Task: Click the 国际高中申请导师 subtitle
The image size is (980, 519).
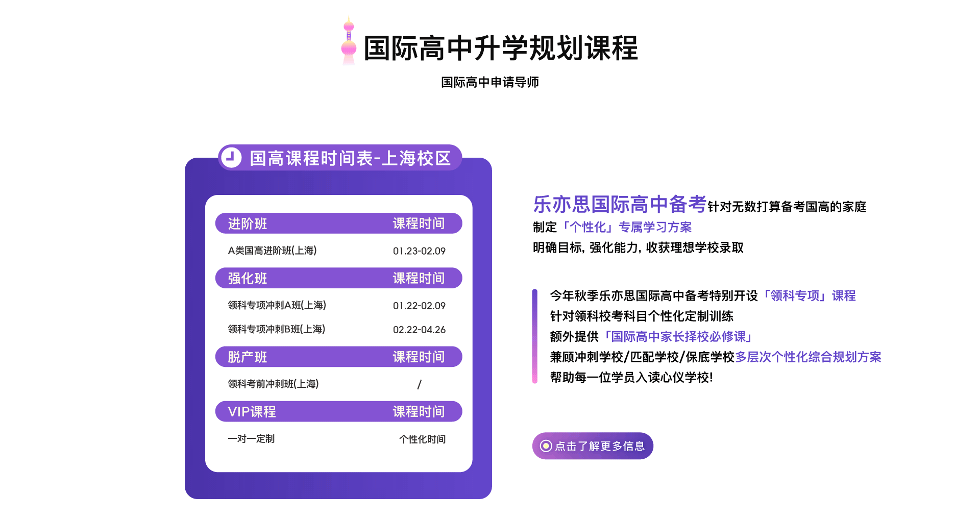Action: 490,82
